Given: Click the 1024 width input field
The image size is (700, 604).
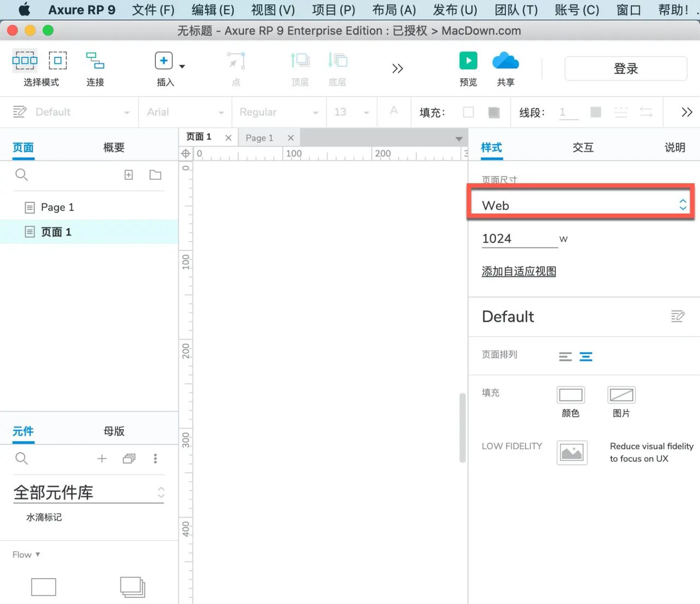Looking at the screenshot, I should [x=520, y=239].
